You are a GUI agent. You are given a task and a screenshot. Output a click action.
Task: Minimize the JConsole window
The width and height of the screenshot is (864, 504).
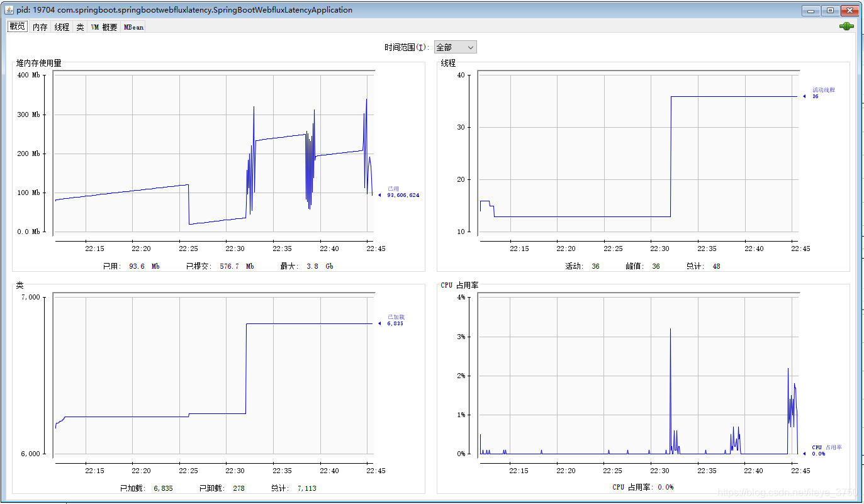tap(811, 11)
